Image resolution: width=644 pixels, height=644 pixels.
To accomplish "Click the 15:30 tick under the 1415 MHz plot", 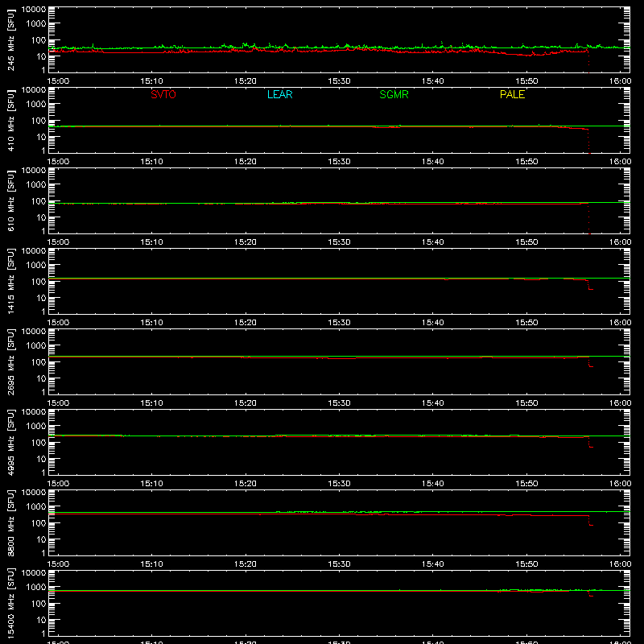I will 339,323.
